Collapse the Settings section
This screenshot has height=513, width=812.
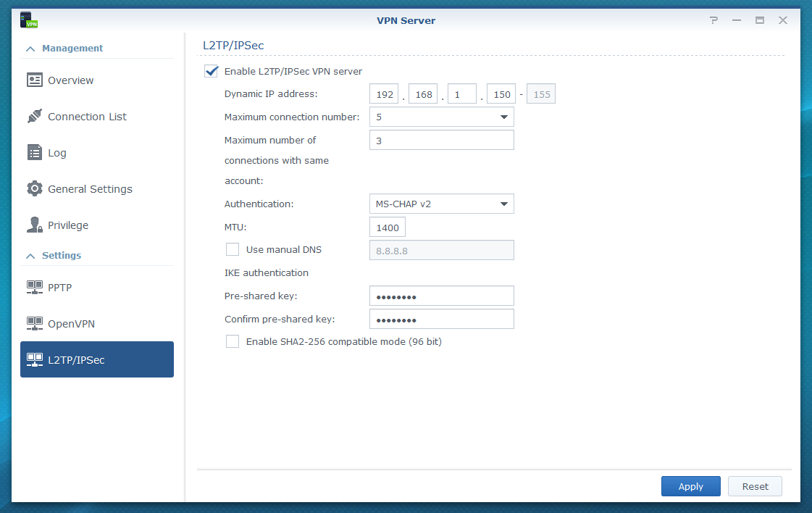(x=30, y=256)
